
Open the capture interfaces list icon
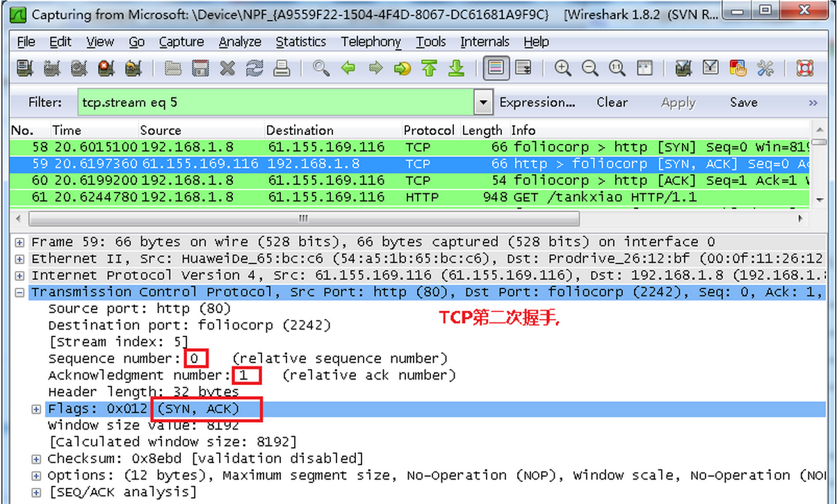point(25,68)
